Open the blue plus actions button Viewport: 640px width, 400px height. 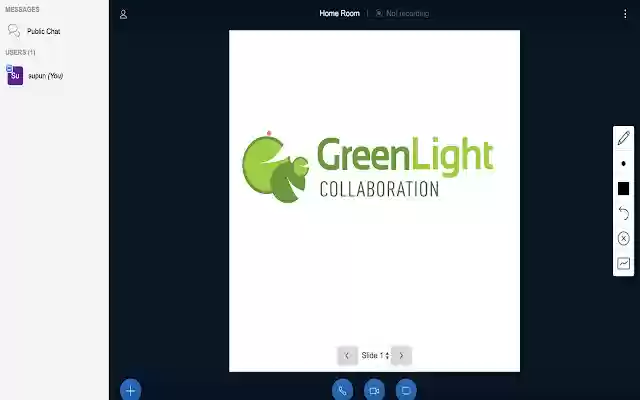coord(131,390)
